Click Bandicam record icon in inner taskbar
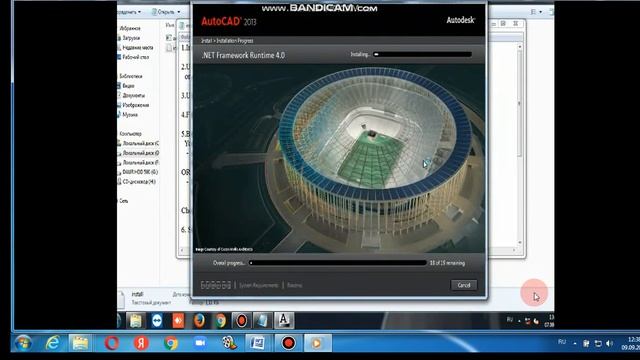 [x=242, y=321]
